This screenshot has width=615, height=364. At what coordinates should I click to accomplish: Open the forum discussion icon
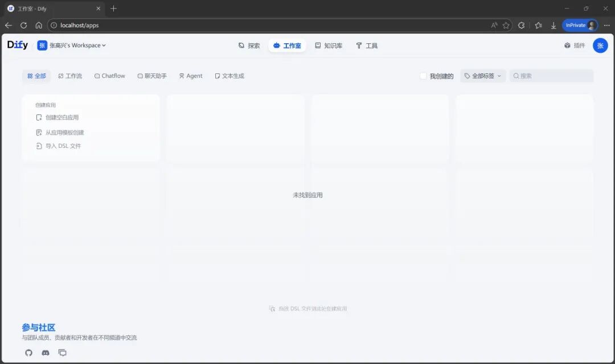63,353
